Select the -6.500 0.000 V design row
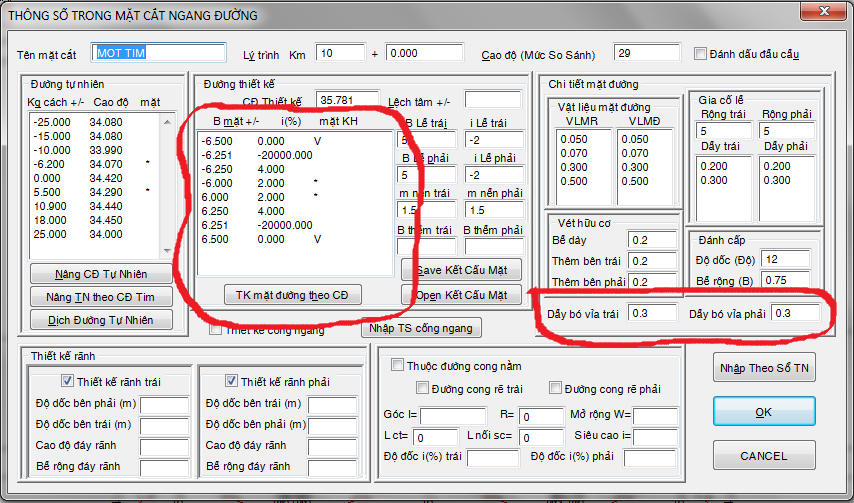Image resolution: width=854 pixels, height=503 pixels. (x=295, y=141)
